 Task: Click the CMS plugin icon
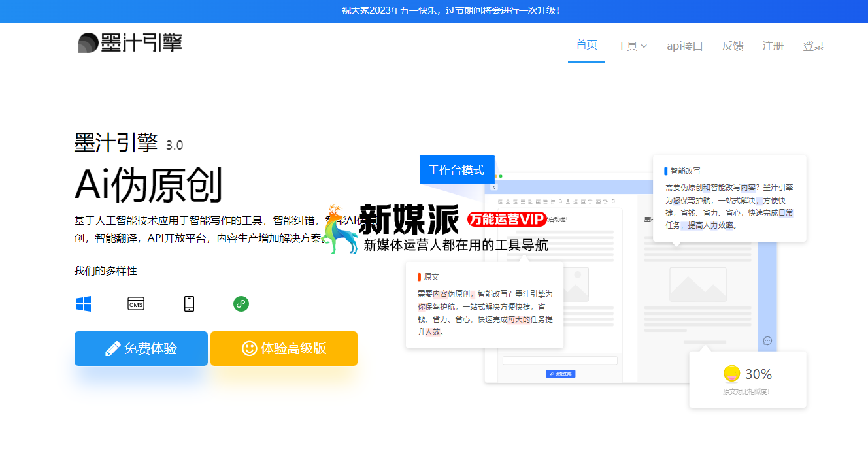pyautogui.click(x=136, y=304)
